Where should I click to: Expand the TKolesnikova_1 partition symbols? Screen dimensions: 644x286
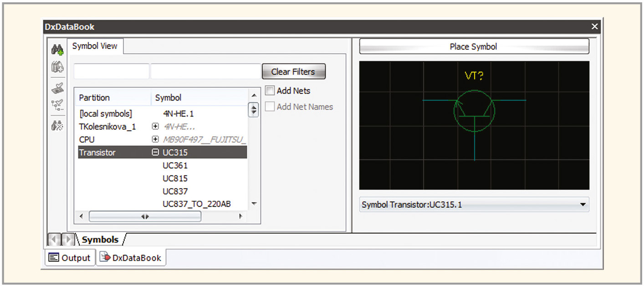156,127
